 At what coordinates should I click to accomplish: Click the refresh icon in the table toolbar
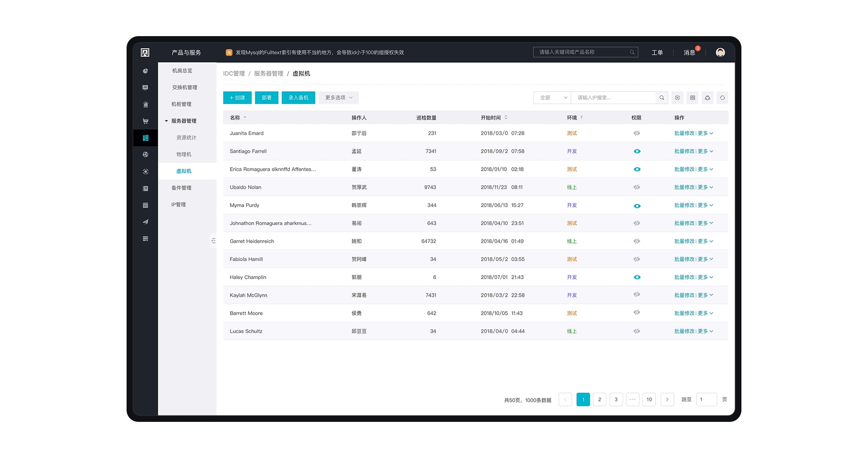[x=722, y=98]
